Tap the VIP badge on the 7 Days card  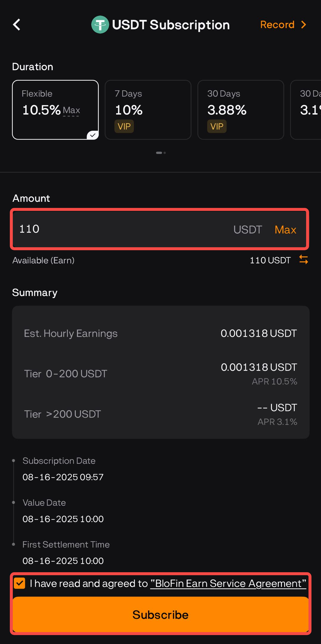point(124,126)
